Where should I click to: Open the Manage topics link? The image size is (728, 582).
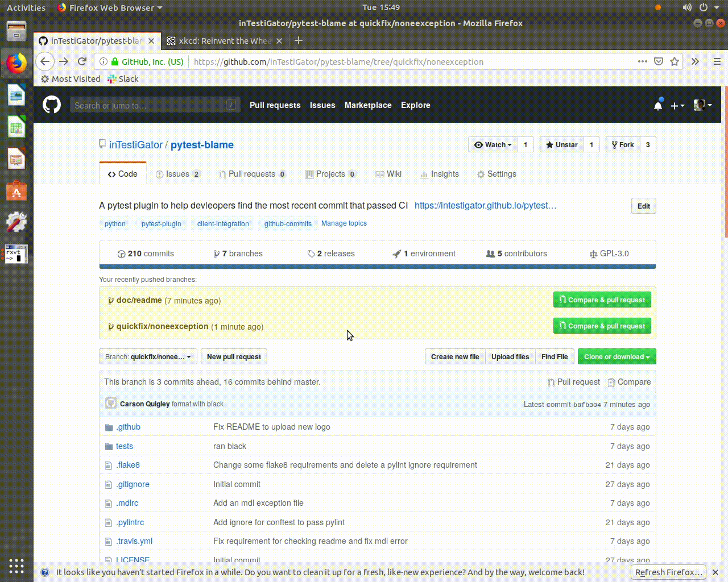click(x=344, y=223)
